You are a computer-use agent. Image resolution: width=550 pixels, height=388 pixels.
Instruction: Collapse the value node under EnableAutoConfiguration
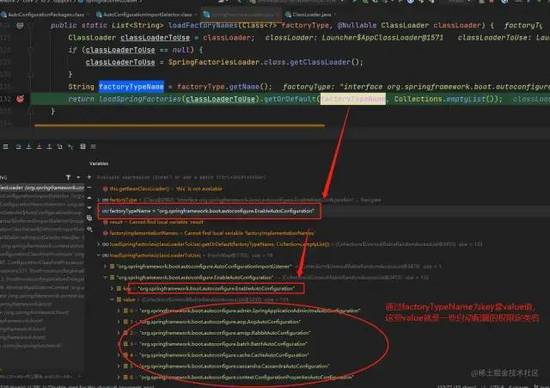pos(112,300)
